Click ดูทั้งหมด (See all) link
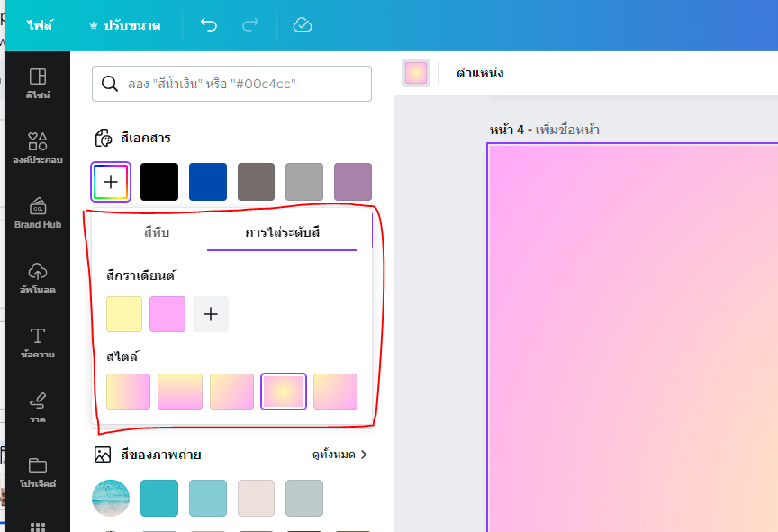This screenshot has width=778, height=532. click(x=333, y=455)
